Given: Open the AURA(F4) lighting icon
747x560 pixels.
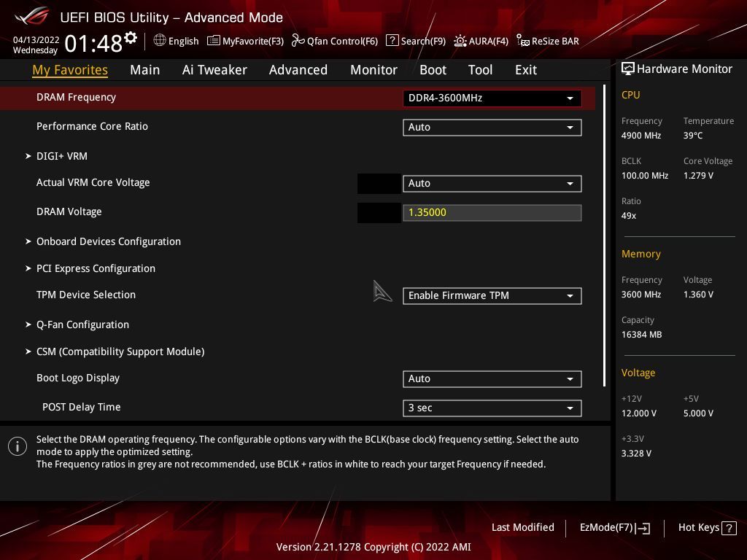Looking at the screenshot, I should tap(460, 41).
